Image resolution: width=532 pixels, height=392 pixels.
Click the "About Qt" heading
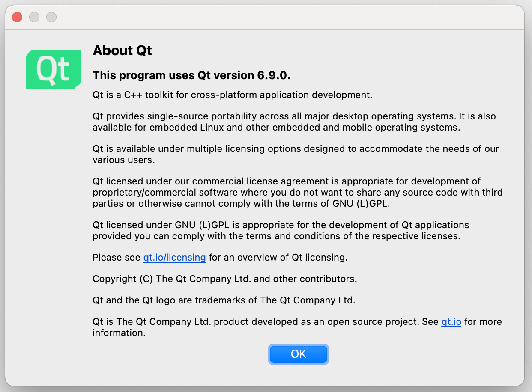(123, 50)
